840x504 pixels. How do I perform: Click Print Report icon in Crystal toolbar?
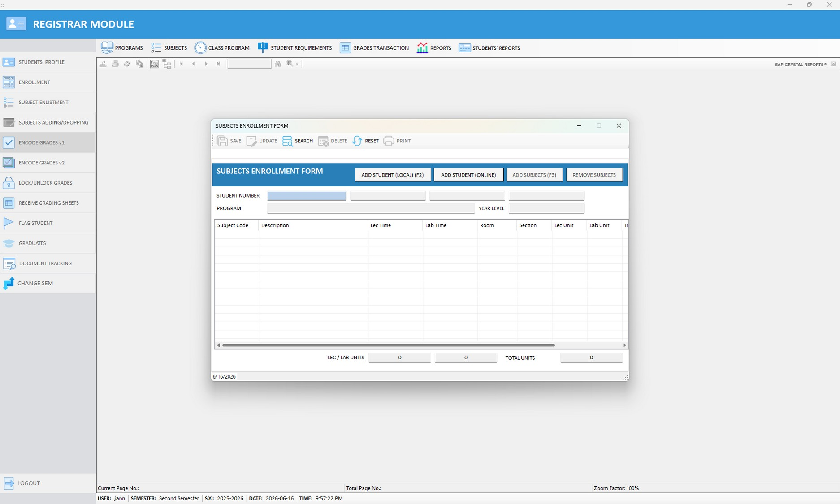coord(115,64)
